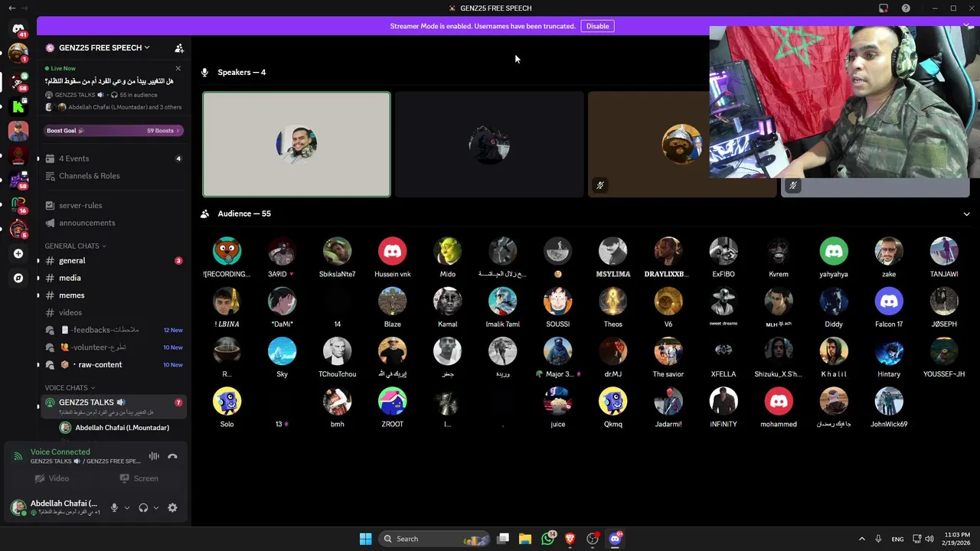The height and width of the screenshot is (551, 980).
Task: Collapse the Audience section chevron
Action: tap(966, 214)
